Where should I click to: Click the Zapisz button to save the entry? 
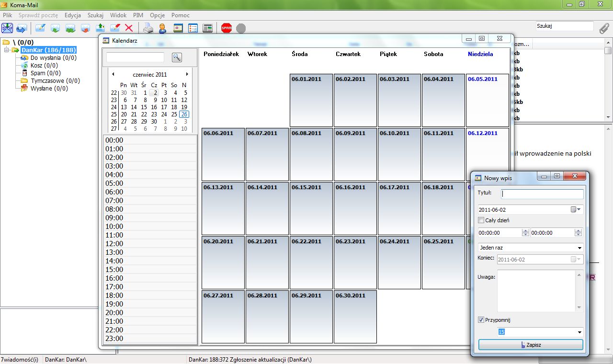[x=531, y=345]
